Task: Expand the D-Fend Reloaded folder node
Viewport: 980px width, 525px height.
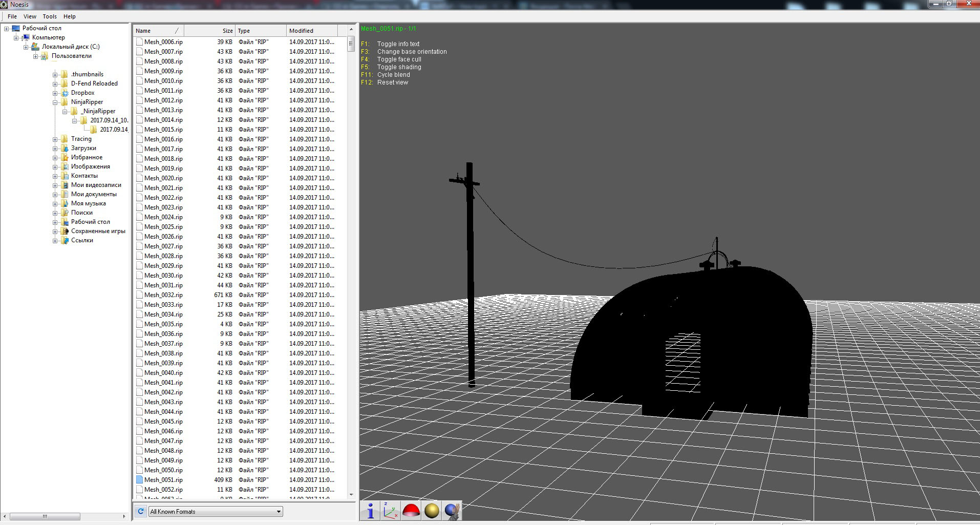Action: (x=55, y=84)
